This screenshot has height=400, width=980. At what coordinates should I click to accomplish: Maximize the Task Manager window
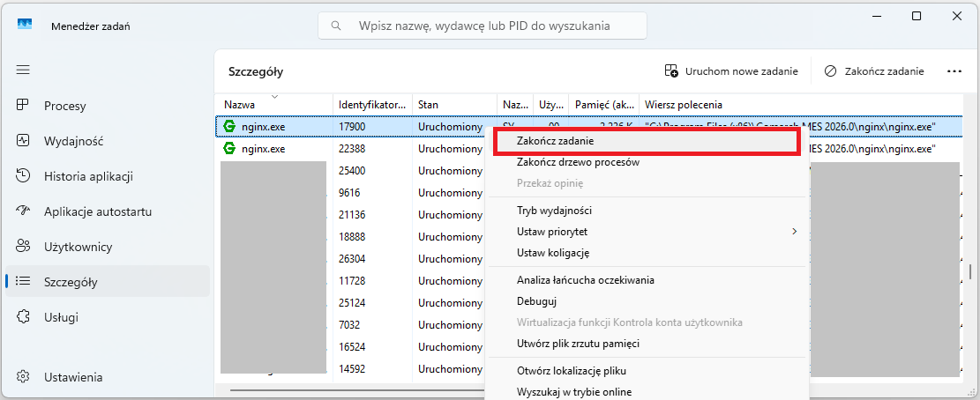pyautogui.click(x=916, y=16)
